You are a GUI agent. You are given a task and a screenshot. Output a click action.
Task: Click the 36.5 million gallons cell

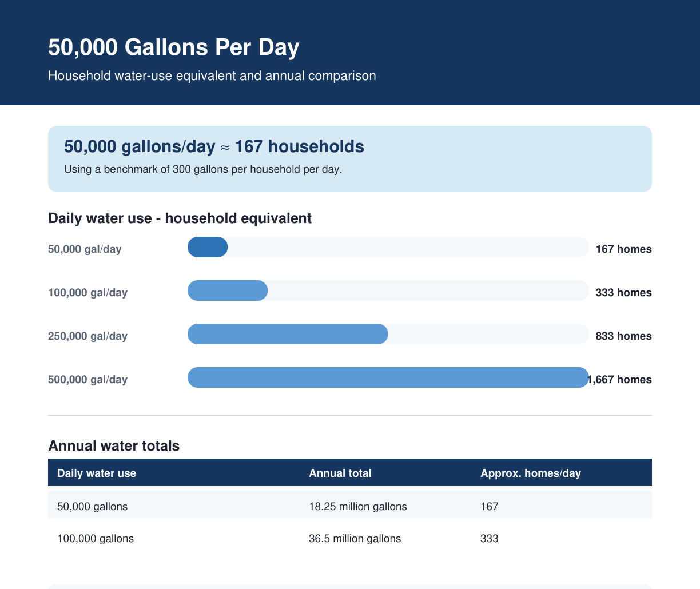(x=355, y=538)
